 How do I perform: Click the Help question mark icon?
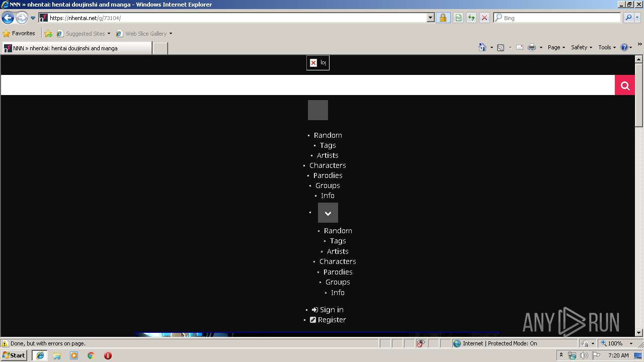[624, 47]
